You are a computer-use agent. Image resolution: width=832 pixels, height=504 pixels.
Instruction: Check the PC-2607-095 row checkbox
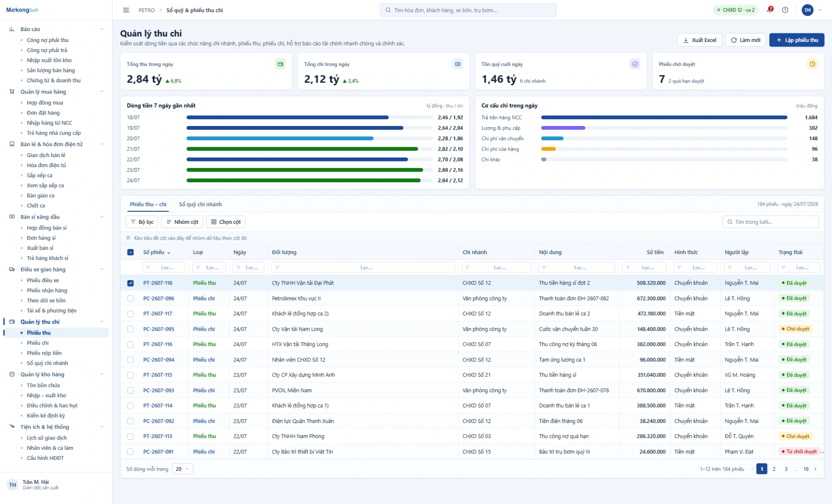coord(130,329)
